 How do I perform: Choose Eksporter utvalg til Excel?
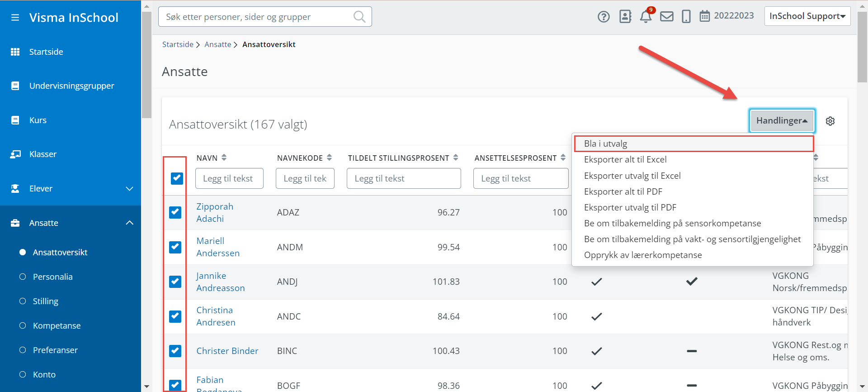(632, 176)
